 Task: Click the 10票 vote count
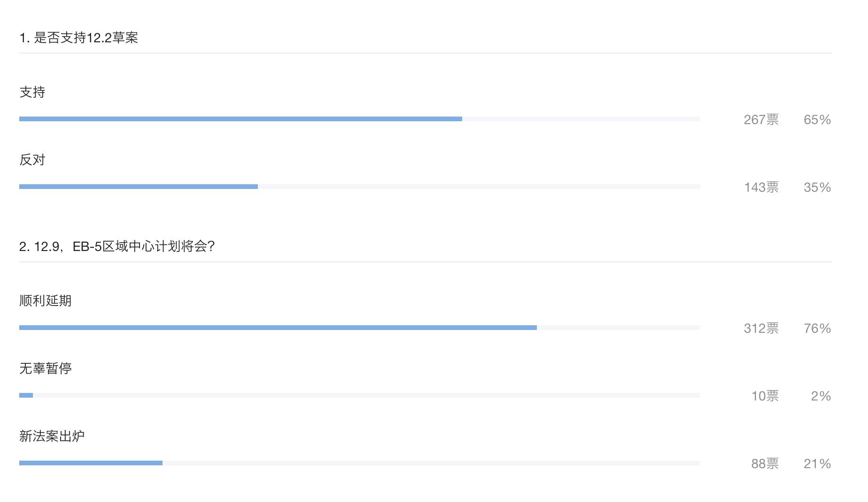pyautogui.click(x=765, y=396)
